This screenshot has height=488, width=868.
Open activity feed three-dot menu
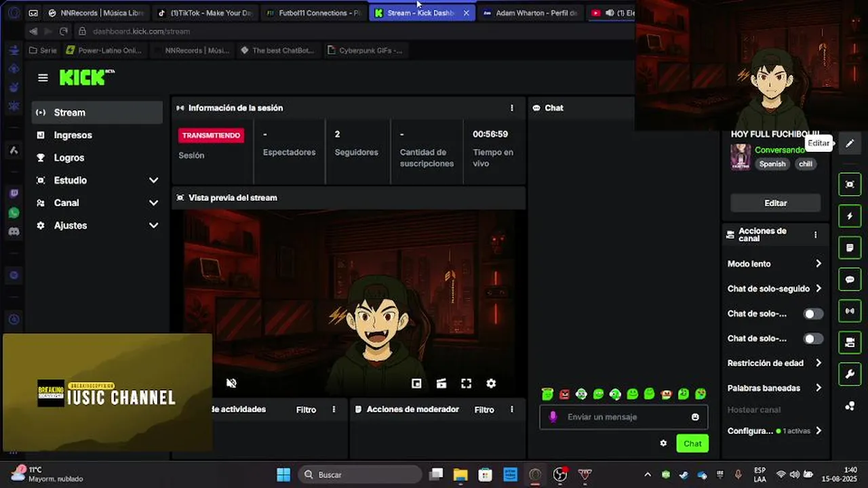(334, 409)
